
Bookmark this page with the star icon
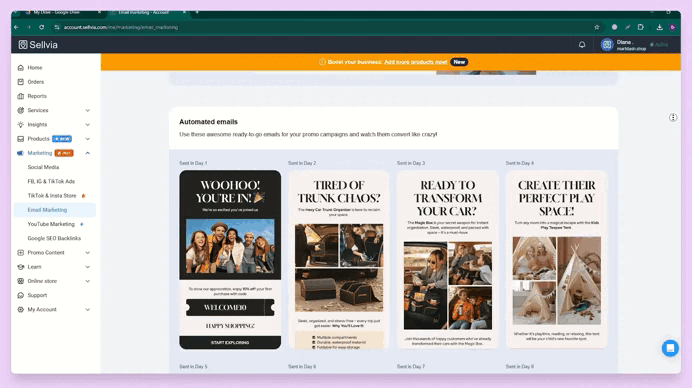pyautogui.click(x=597, y=27)
